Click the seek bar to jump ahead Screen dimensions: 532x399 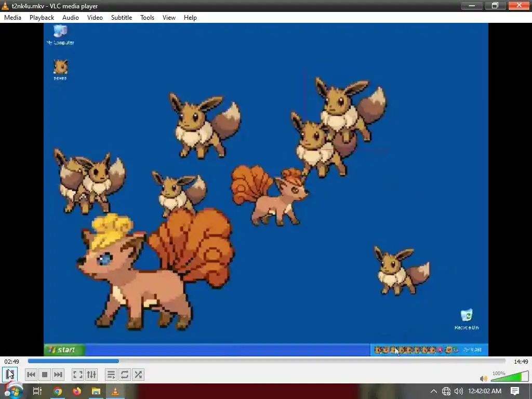[267, 361]
